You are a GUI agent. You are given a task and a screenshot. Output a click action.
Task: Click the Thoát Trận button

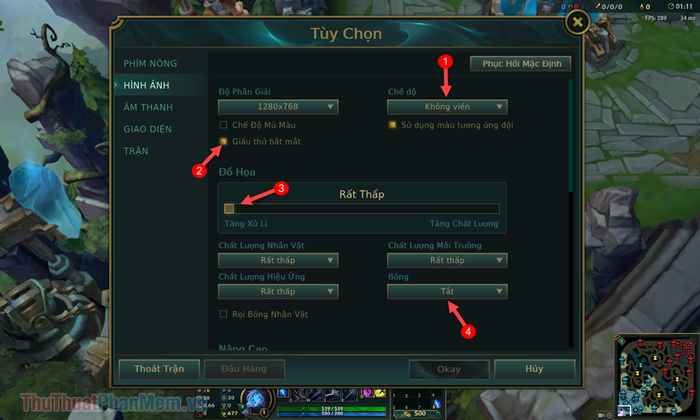pyautogui.click(x=159, y=369)
